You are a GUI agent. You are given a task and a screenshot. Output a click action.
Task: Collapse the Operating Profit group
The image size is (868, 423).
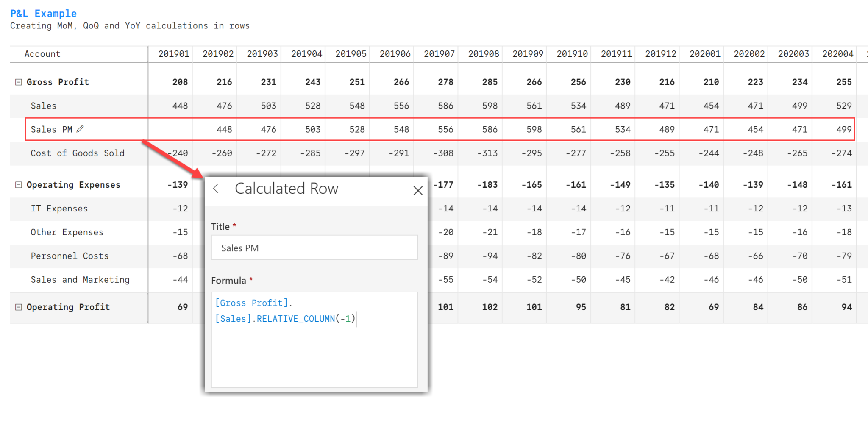18,307
